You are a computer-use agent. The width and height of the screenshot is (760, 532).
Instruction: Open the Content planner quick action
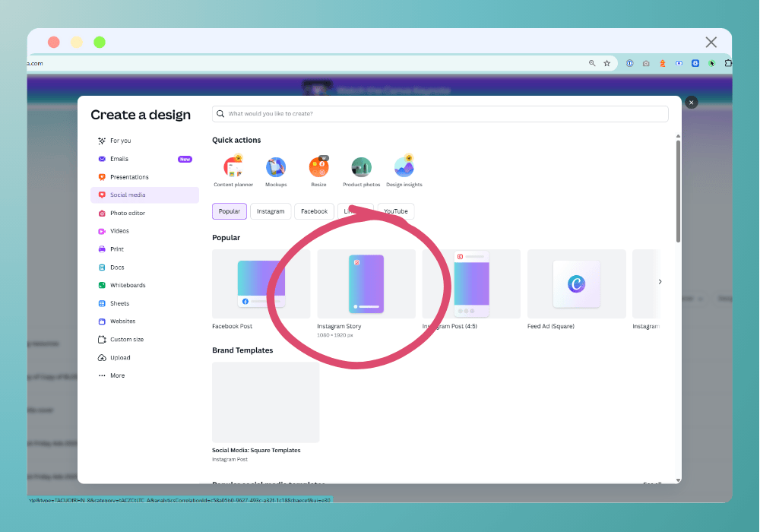[x=233, y=171]
